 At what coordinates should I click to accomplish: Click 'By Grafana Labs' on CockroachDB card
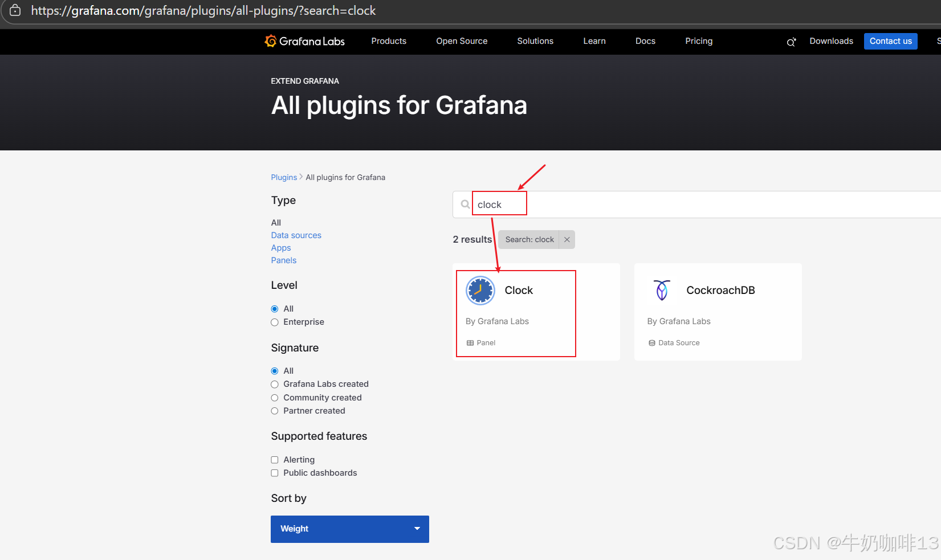[x=679, y=321]
